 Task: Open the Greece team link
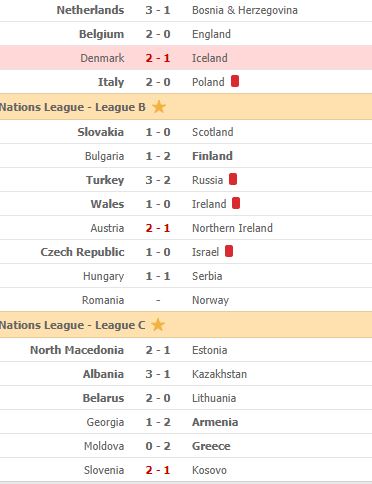(211, 446)
